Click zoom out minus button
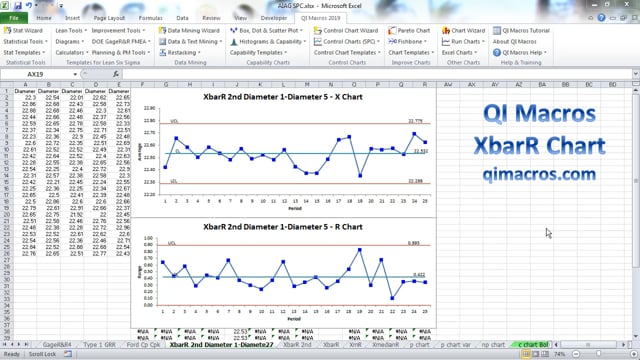The height and width of the screenshot is (360, 640). click(x=576, y=354)
